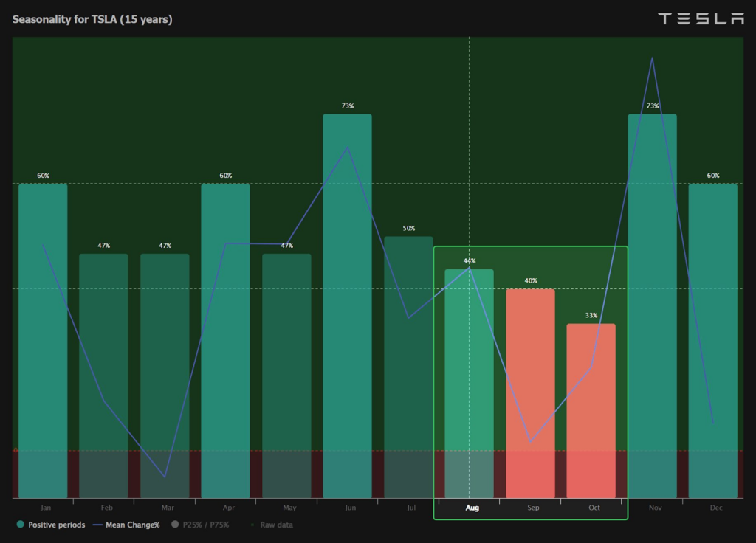Image resolution: width=756 pixels, height=543 pixels.
Task: Click the 47% label above the May bar
Action: click(286, 246)
